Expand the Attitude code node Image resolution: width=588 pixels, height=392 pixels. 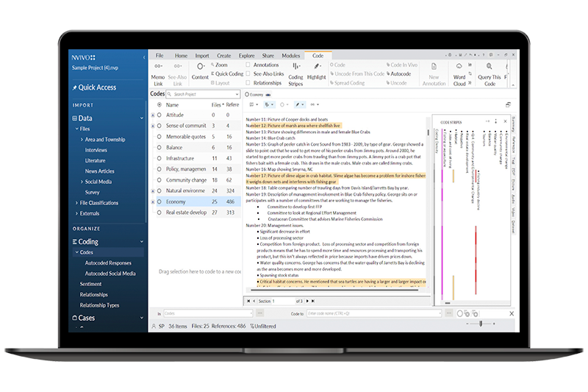pos(153,115)
